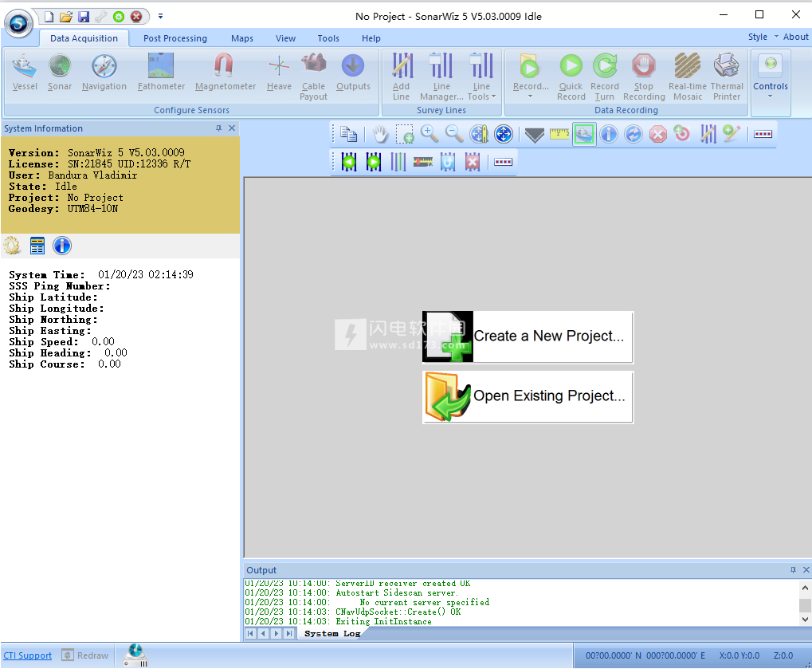Open the Heave sensor settings
This screenshot has height=669, width=812.
279,73
